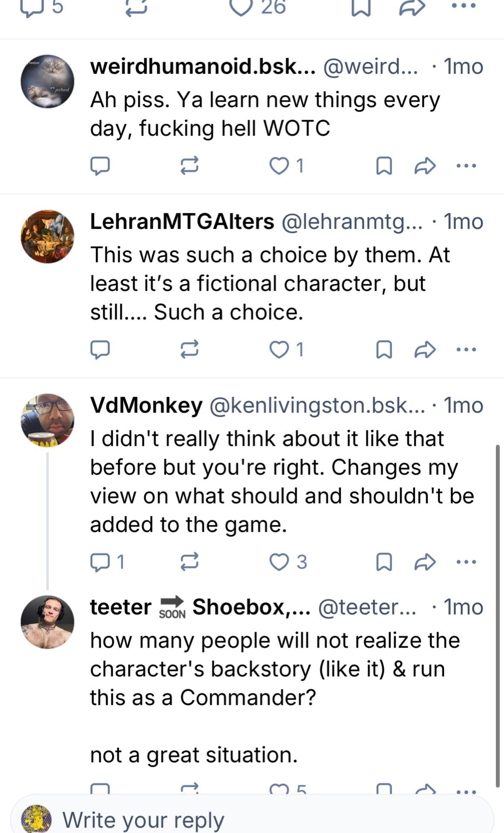Tap teeter's profile avatar
The height and width of the screenshot is (833, 504).
47,622
